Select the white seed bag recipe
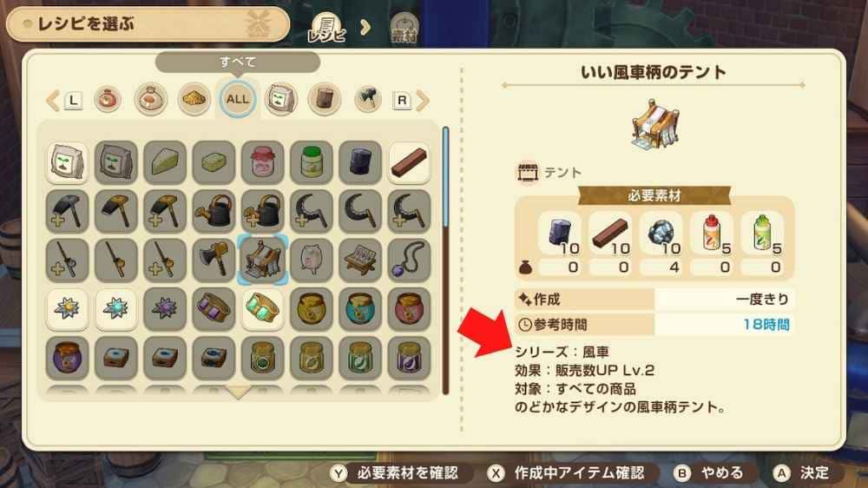868x488 pixels. click(67, 162)
